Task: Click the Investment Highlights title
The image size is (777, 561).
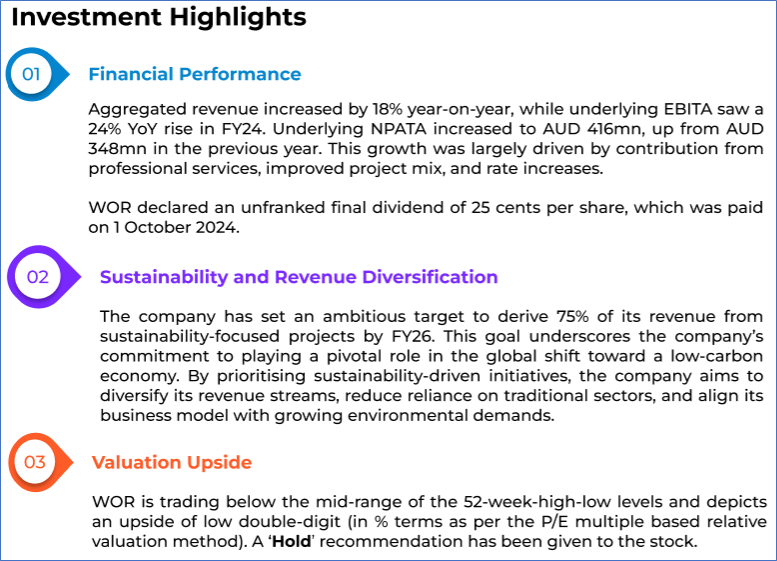Action: [159, 17]
